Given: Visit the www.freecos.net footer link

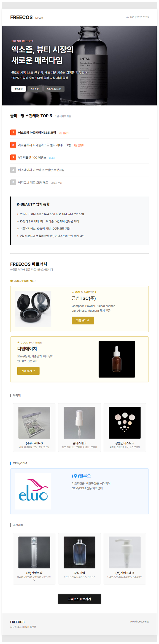Looking at the screenshot, I should pyautogui.click(x=139, y=622).
